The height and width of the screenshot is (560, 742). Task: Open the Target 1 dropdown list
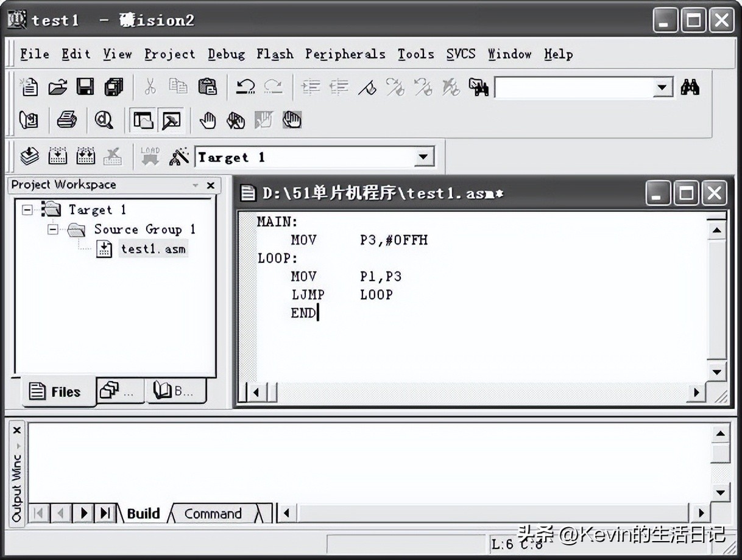423,157
